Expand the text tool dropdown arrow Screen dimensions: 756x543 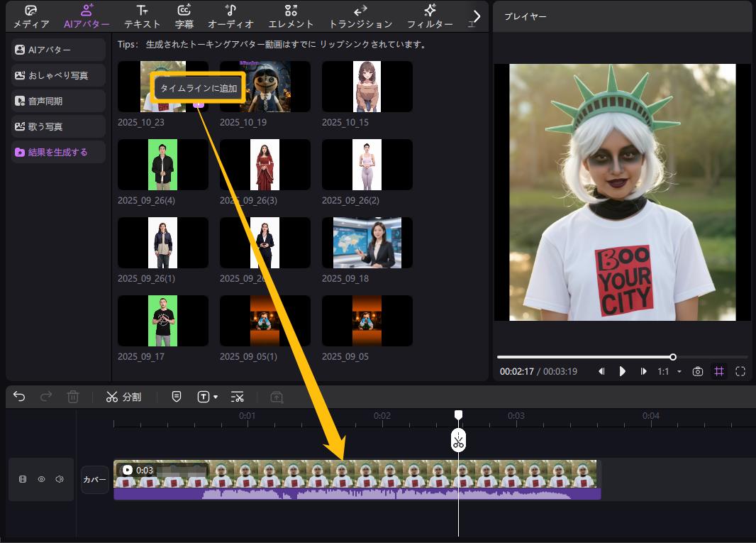click(216, 397)
